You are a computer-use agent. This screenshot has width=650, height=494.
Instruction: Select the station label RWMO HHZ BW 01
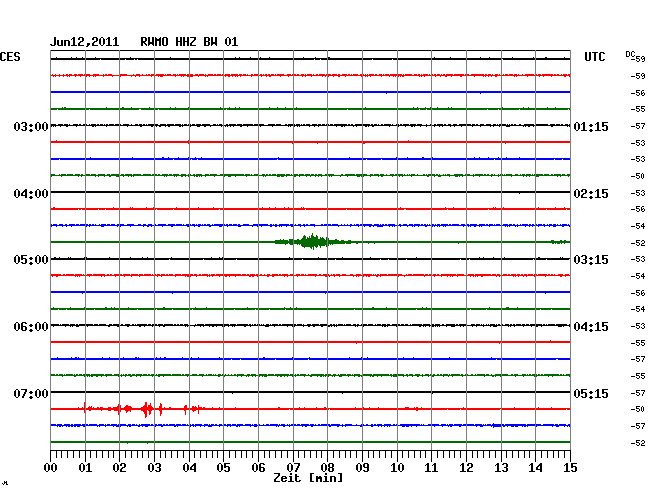pyautogui.click(x=189, y=42)
